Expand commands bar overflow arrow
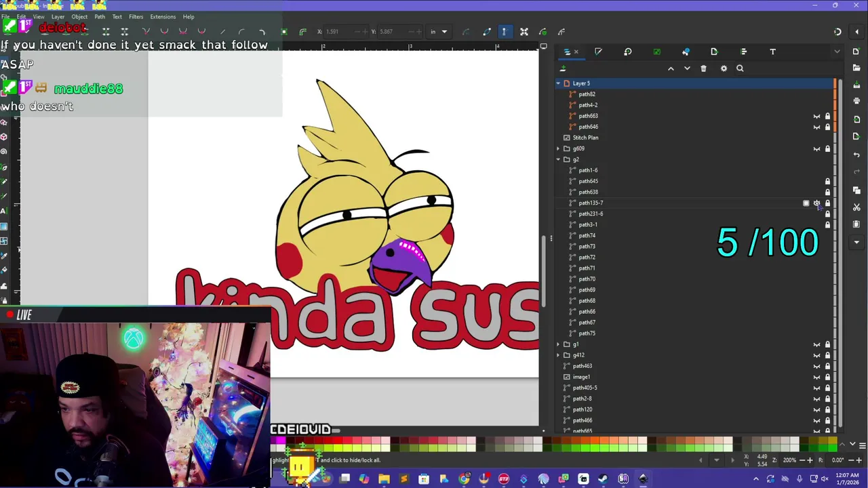 [x=856, y=242]
